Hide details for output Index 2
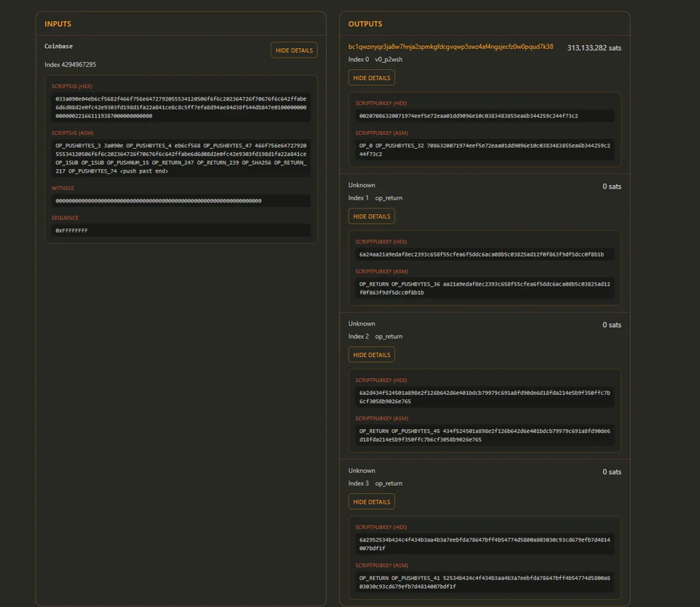Screen dimensions: 700x607 click(x=371, y=355)
